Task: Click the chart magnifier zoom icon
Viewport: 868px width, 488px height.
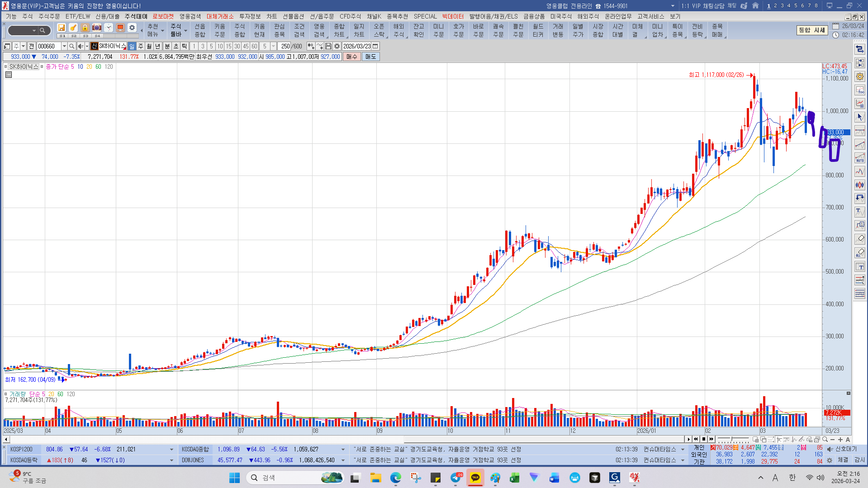Action: tap(825, 439)
